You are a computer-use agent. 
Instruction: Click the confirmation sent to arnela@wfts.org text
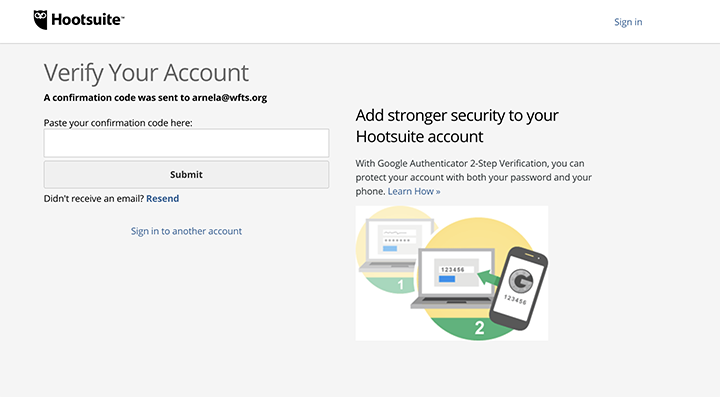(x=155, y=97)
